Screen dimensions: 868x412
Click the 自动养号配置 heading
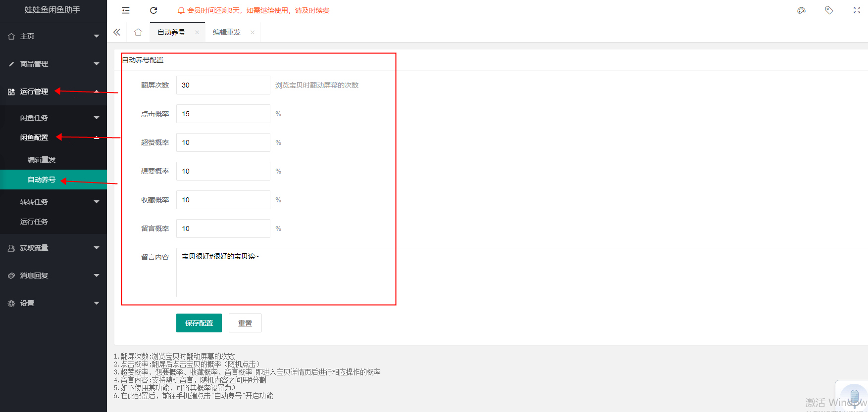pyautogui.click(x=143, y=60)
